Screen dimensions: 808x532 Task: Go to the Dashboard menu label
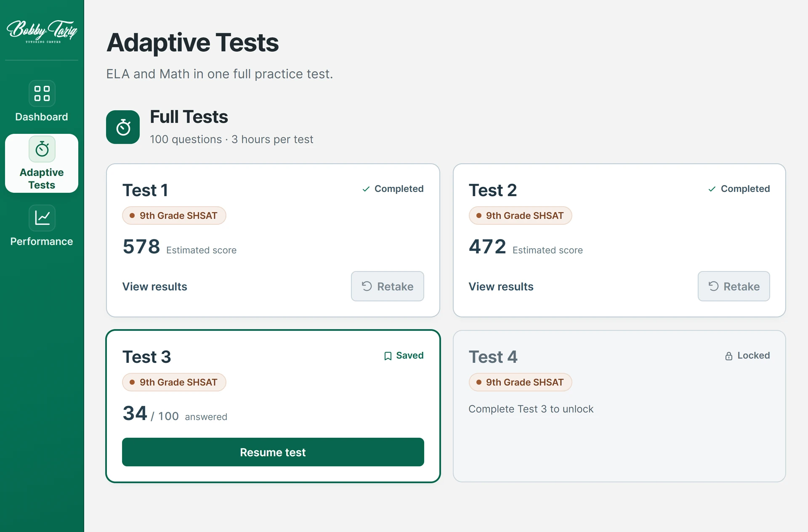42,117
